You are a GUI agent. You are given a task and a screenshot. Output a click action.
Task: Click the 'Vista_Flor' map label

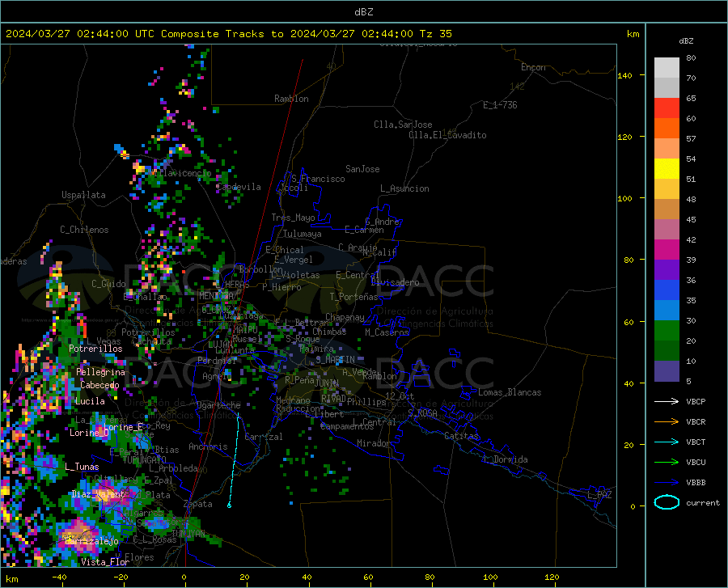coord(105,562)
